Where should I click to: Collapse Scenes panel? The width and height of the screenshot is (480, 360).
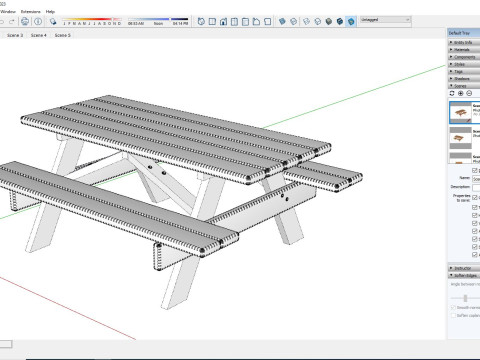tap(464, 86)
